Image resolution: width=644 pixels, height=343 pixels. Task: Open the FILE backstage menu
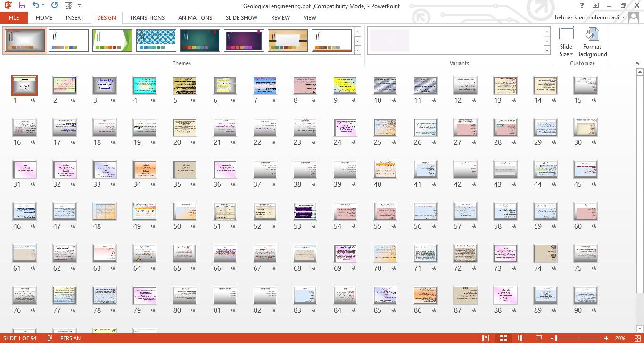tap(14, 18)
